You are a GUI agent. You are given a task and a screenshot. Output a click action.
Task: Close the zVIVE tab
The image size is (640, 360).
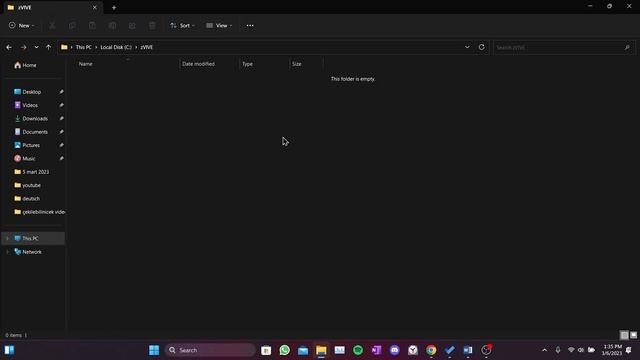(95, 7)
